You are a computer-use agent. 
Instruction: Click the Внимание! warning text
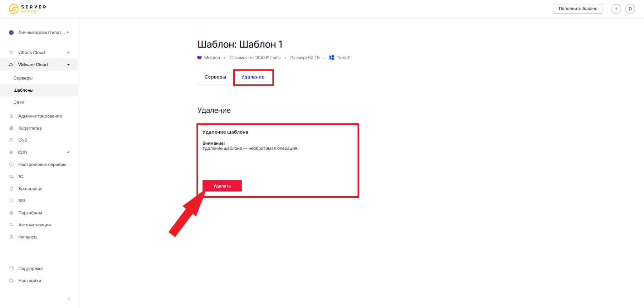214,143
